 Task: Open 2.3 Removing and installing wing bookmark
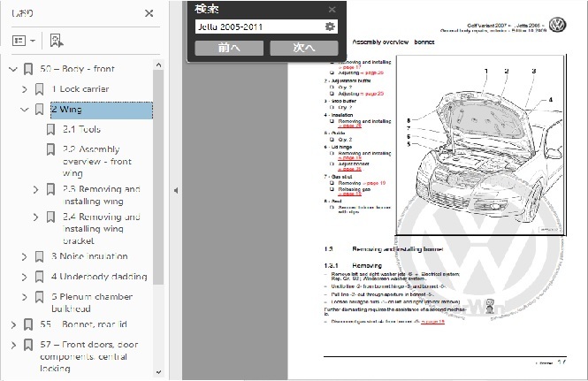[102, 195]
